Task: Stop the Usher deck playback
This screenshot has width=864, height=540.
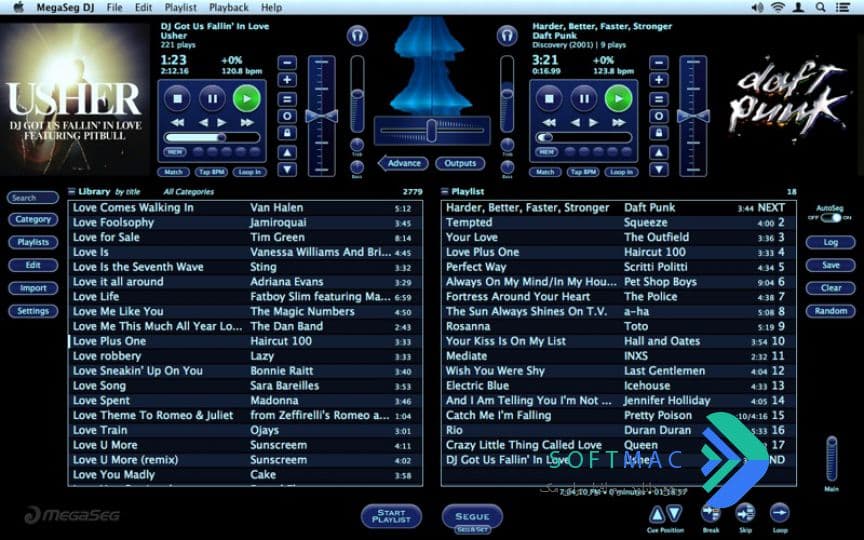Action: tap(177, 99)
